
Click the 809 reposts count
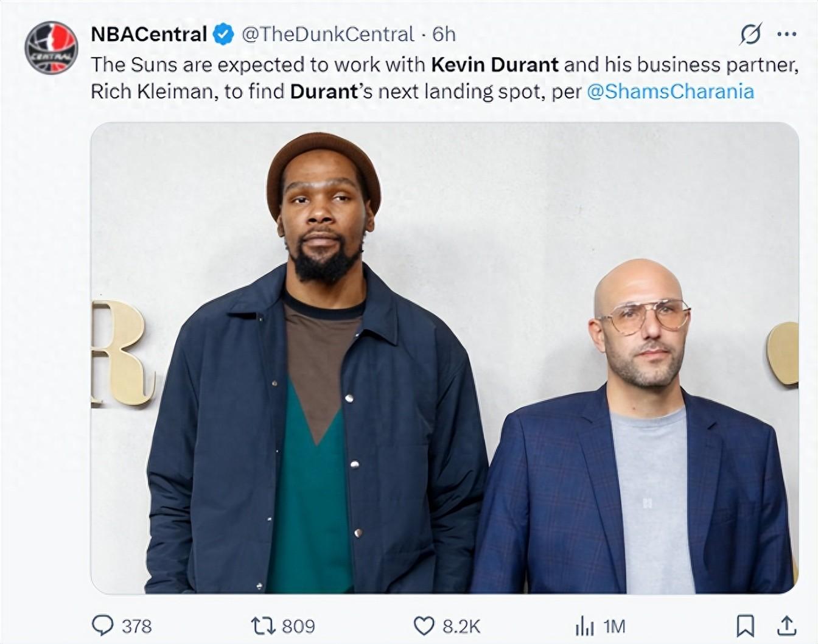[x=298, y=626]
